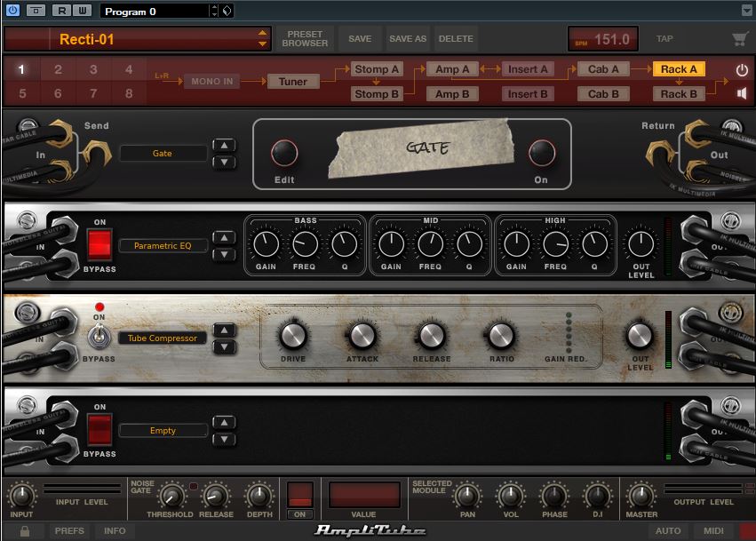Viewport: 756px width, 541px height.
Task: Click the shopping cart store icon
Action: (x=739, y=39)
